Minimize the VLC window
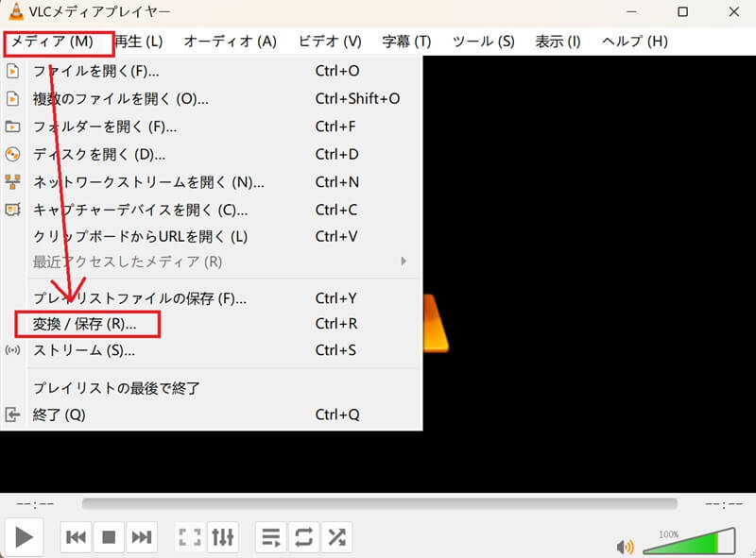Viewport: 756px width, 558px height. 631,11
